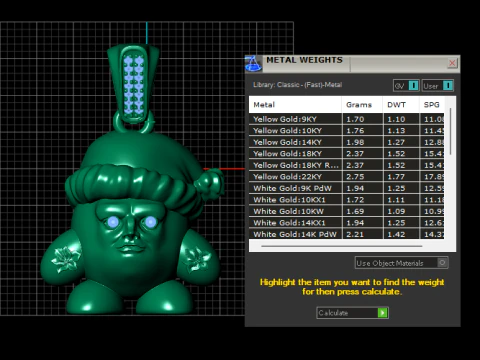Sort by the Grams column header
480x360 pixels.
pyautogui.click(x=362, y=105)
